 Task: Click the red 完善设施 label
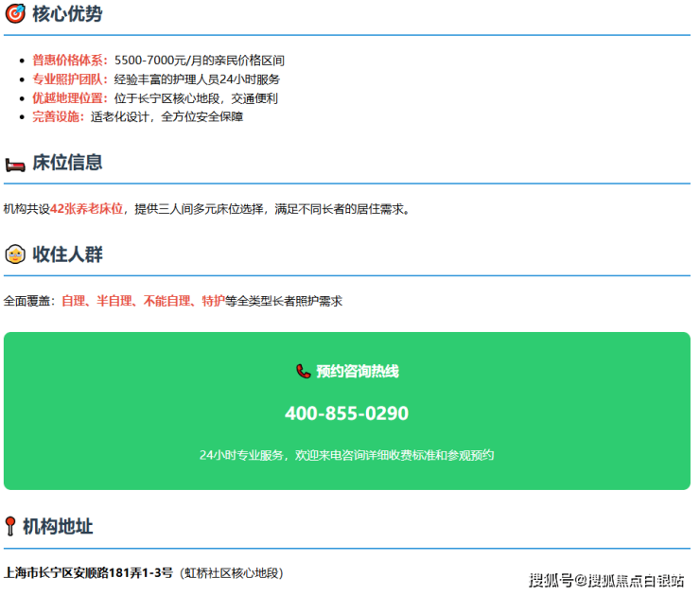pyautogui.click(x=58, y=117)
